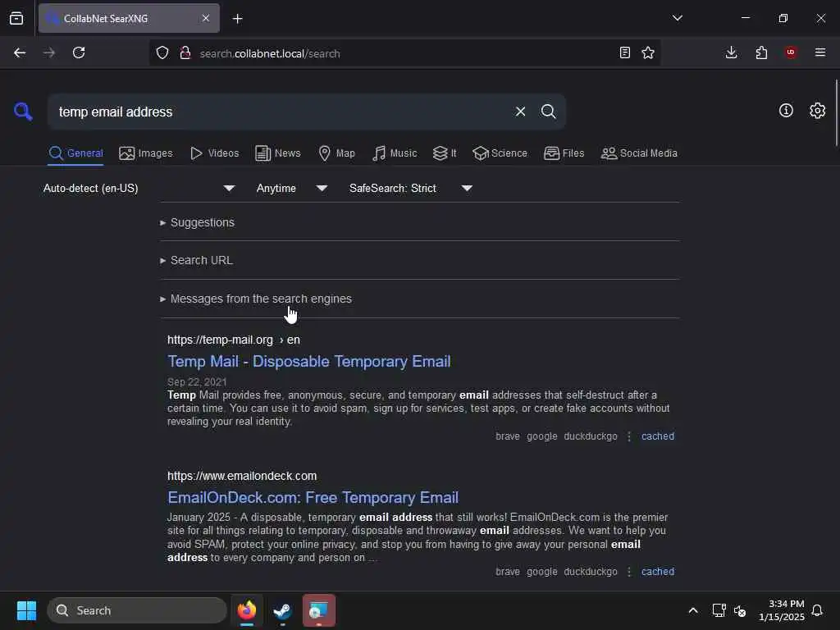Viewport: 840px width, 630px height.
Task: Open the clock and calendar
Action: click(x=781, y=610)
